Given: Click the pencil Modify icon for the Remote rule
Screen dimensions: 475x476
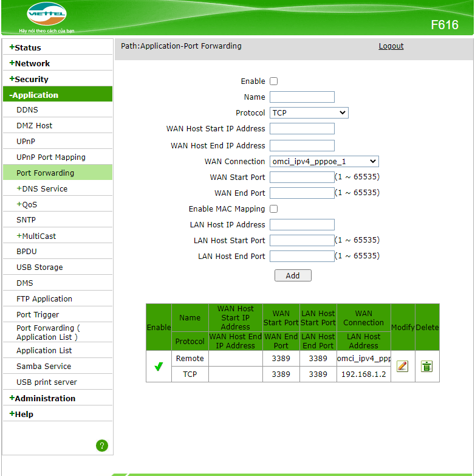Looking at the screenshot, I should [402, 366].
